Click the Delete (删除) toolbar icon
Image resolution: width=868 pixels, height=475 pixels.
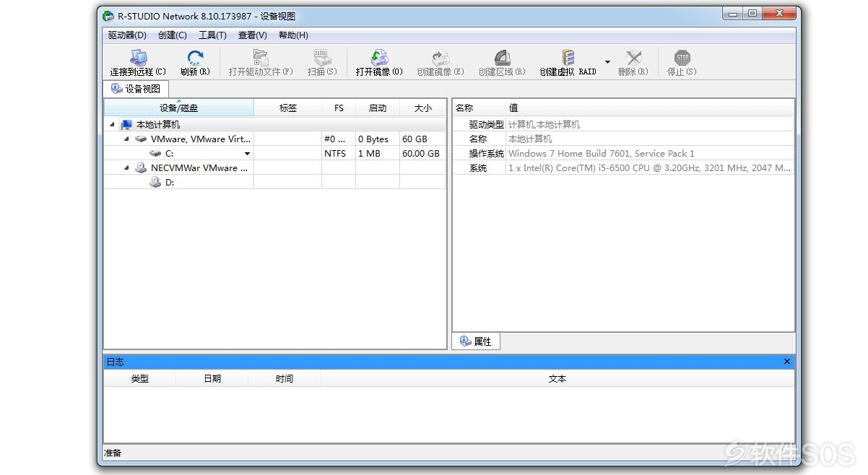pos(633,58)
